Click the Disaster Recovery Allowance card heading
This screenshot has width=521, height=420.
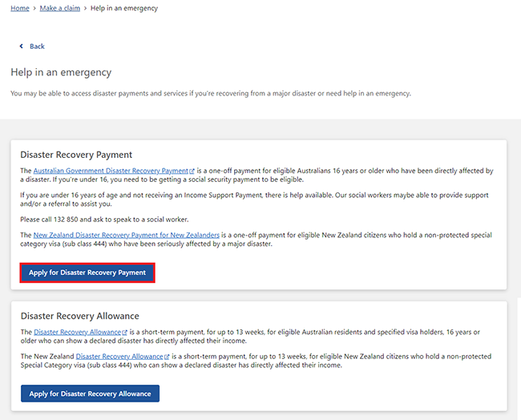pos(79,316)
